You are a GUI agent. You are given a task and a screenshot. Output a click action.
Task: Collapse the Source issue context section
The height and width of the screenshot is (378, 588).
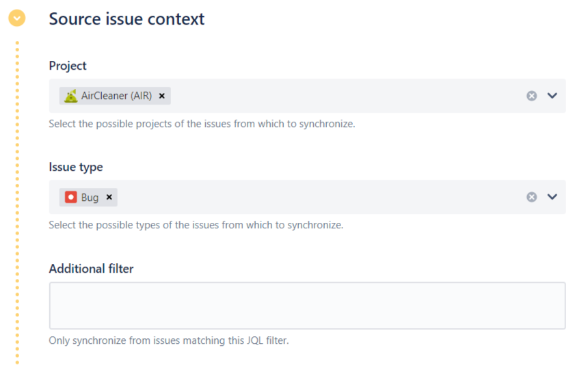(x=17, y=18)
